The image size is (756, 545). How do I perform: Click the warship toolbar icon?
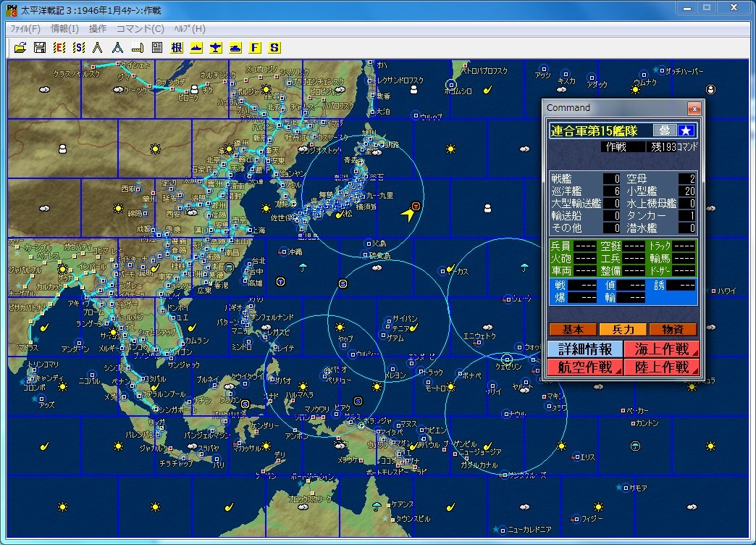[196, 47]
